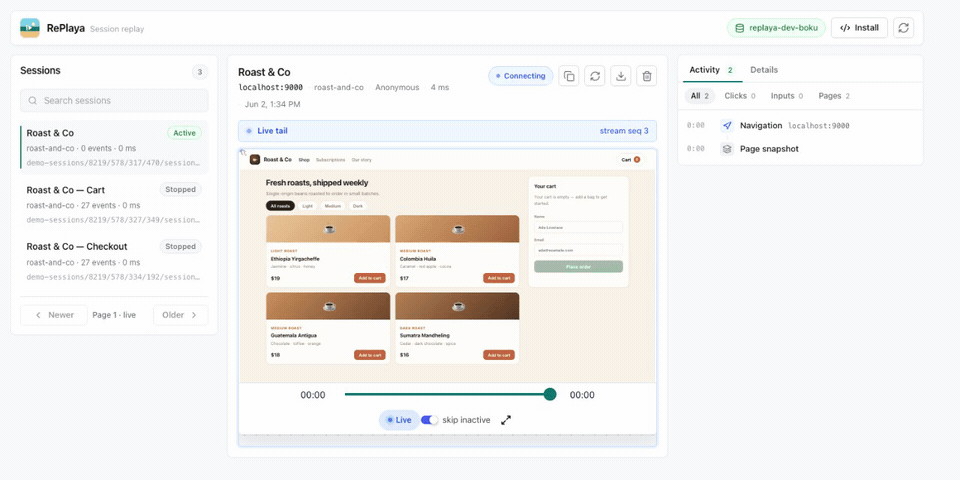Click the sessions count badge 3
960x480 pixels.
tap(199, 72)
